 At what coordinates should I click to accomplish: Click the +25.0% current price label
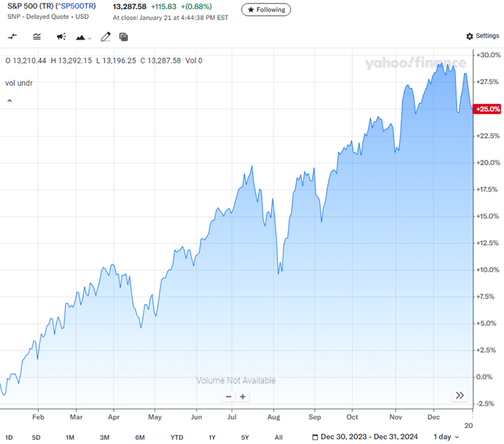[x=487, y=109]
